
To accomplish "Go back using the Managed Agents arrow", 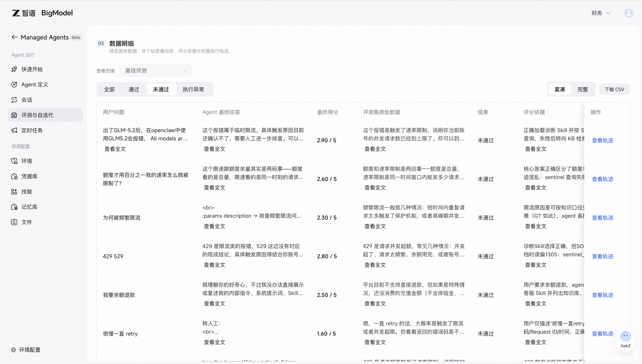I will (14, 37).
